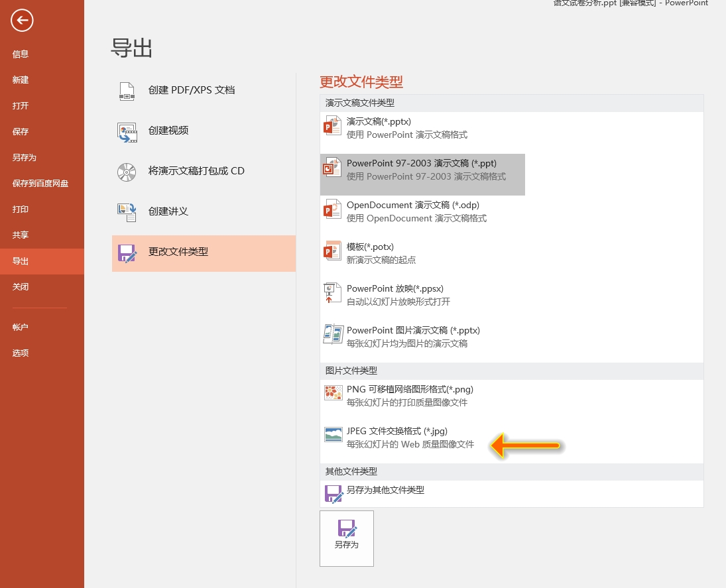Select the 更改文件类型 icon
Screen dimensions: 726x588
click(126, 253)
